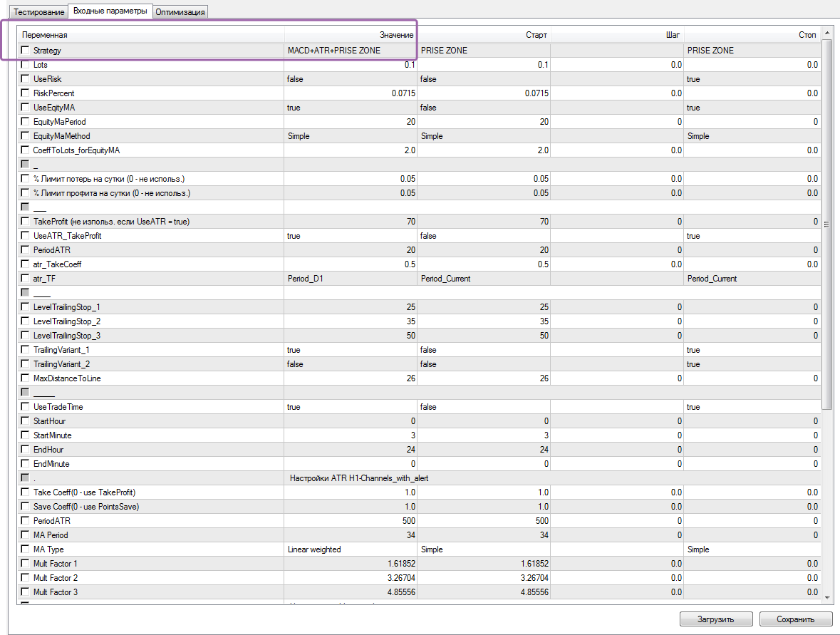Viewport: 840px width, 635px height.
Task: Select LevelTrailingStop_3 value 50
Action: pos(351,336)
